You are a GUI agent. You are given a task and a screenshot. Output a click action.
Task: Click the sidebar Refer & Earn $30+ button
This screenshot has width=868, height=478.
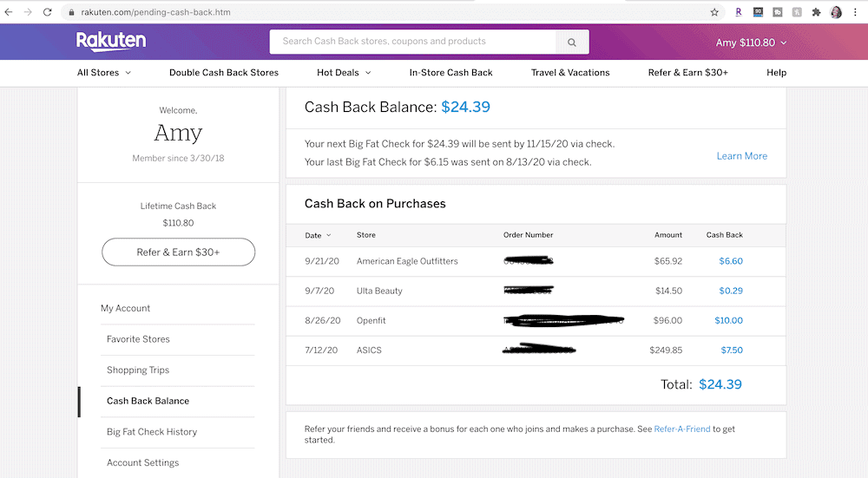point(178,252)
